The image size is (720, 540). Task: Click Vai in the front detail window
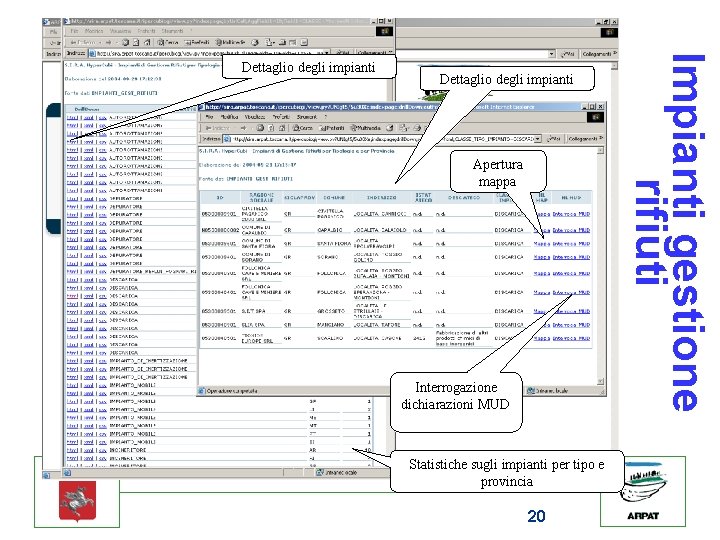pyautogui.click(x=553, y=139)
